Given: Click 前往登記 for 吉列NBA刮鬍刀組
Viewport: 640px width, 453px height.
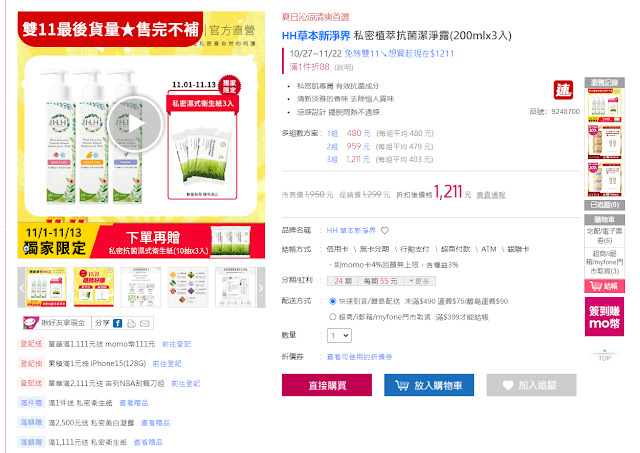Looking at the screenshot, I should [186, 384].
